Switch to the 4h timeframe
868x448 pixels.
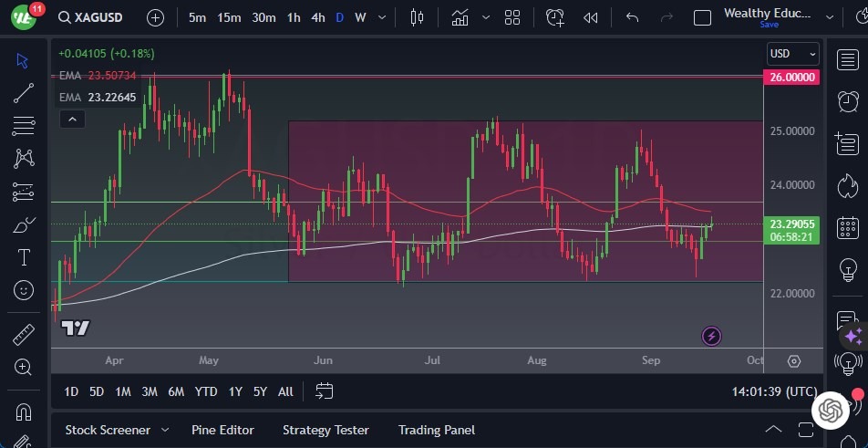click(317, 17)
